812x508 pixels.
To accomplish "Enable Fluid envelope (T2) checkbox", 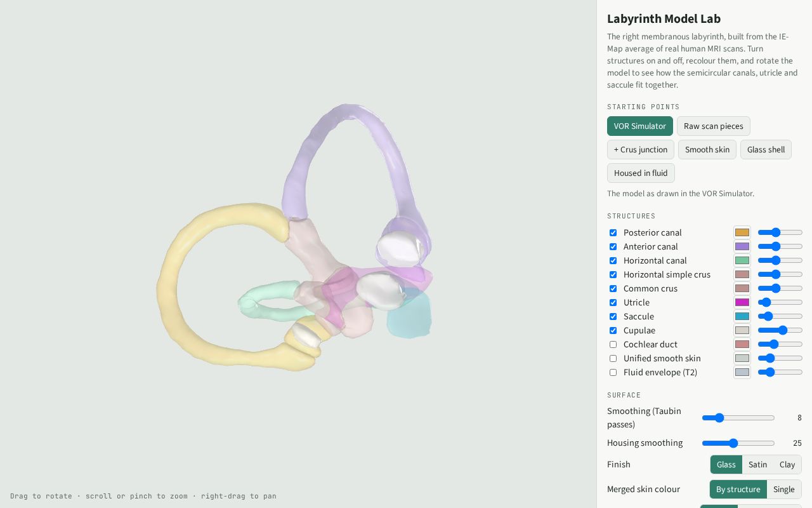I will click(613, 372).
